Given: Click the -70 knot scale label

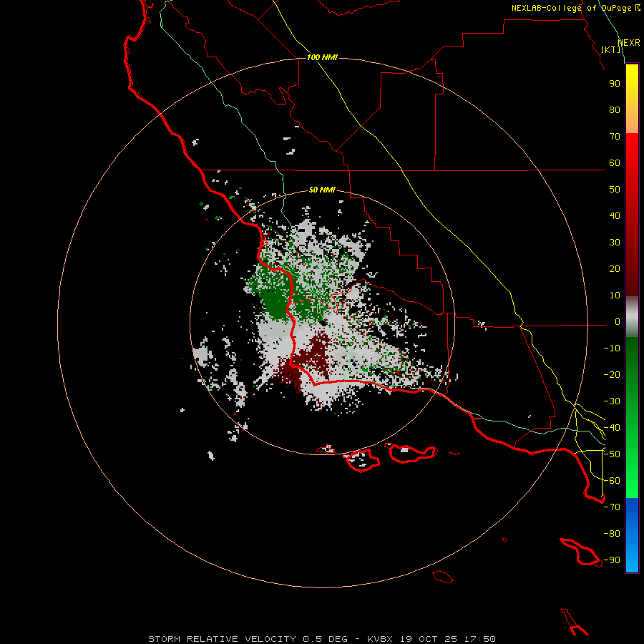Looking at the screenshot, I should coord(612,507).
